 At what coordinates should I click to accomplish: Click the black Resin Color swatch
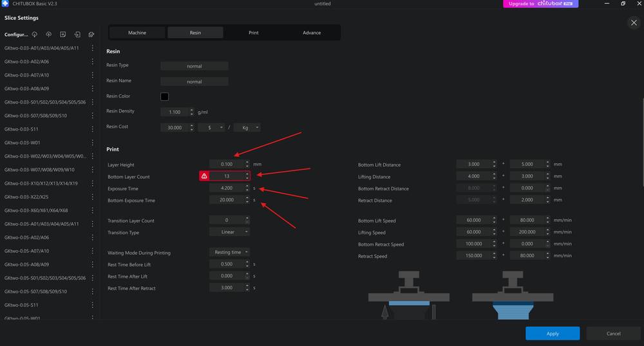164,96
